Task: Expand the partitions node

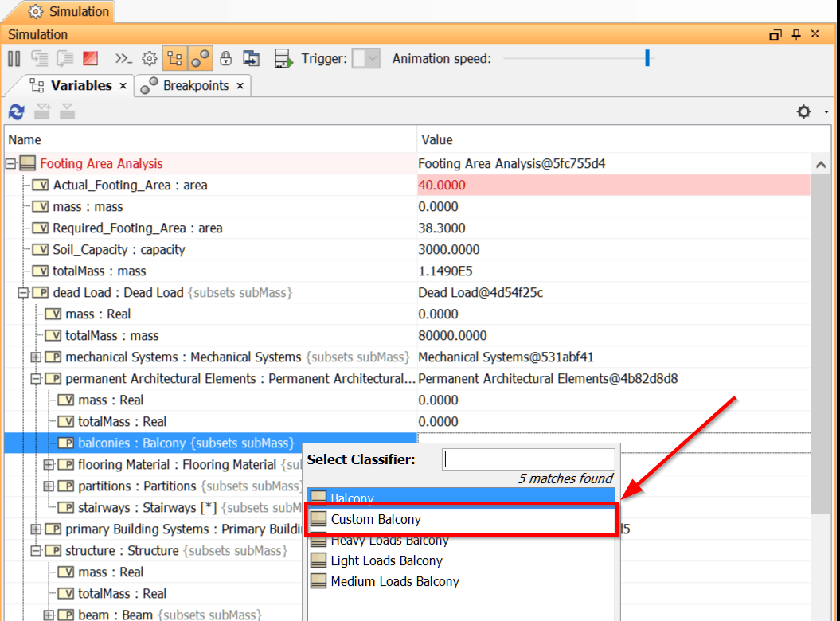Action: (49, 486)
